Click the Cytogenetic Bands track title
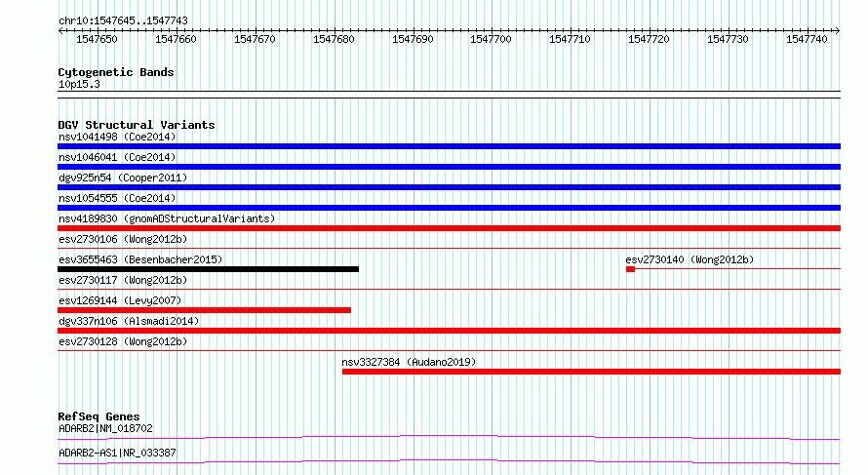 [116, 72]
